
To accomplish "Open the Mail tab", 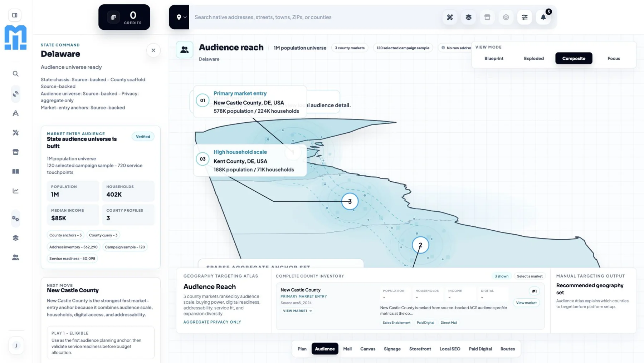I will pyautogui.click(x=347, y=349).
